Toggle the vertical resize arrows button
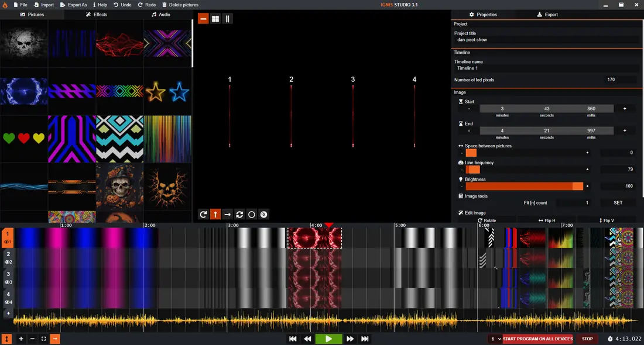Image resolution: width=644 pixels, height=345 pixels. 7,339
